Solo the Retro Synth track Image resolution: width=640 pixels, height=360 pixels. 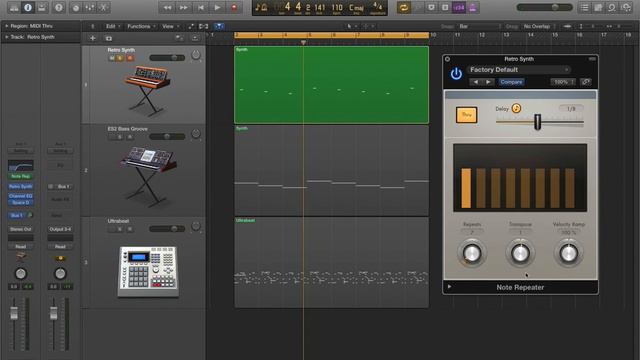(120, 58)
